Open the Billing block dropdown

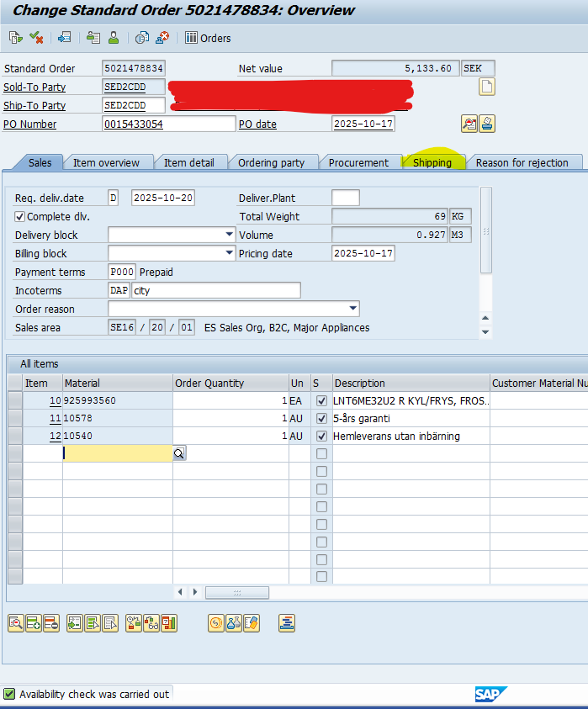tap(230, 253)
